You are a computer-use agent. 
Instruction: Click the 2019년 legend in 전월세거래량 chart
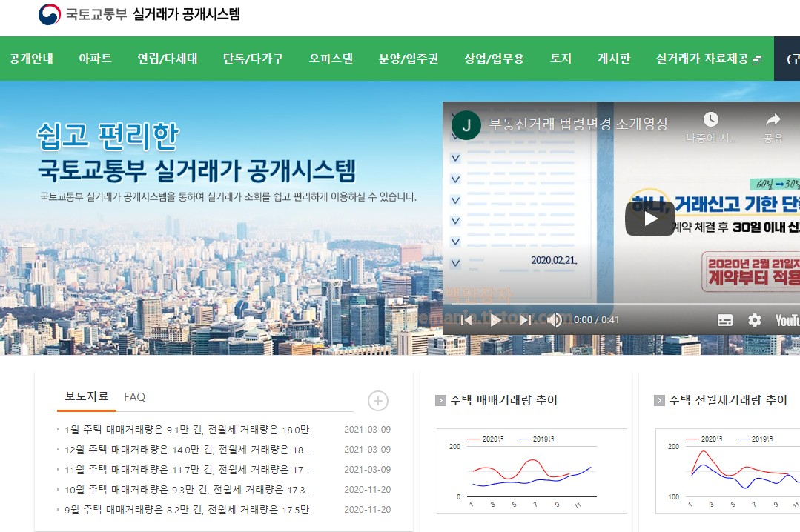coord(755,439)
